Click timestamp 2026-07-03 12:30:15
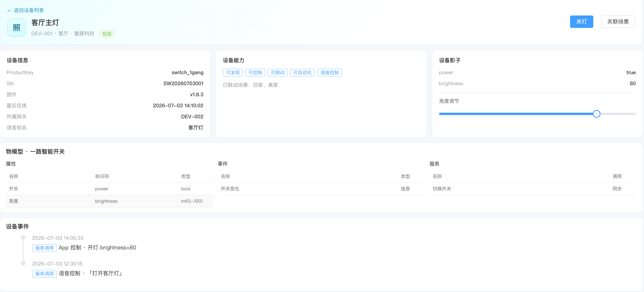The height and width of the screenshot is (292, 644). coord(57,264)
